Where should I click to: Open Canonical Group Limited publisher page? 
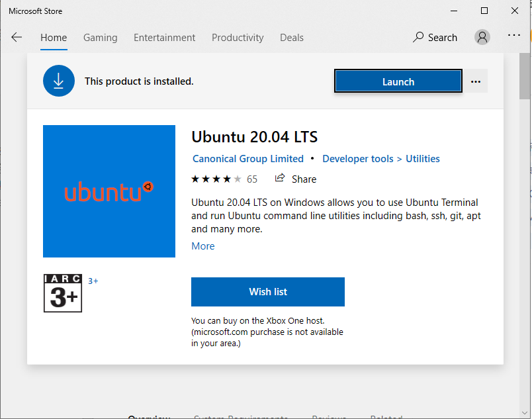point(248,158)
